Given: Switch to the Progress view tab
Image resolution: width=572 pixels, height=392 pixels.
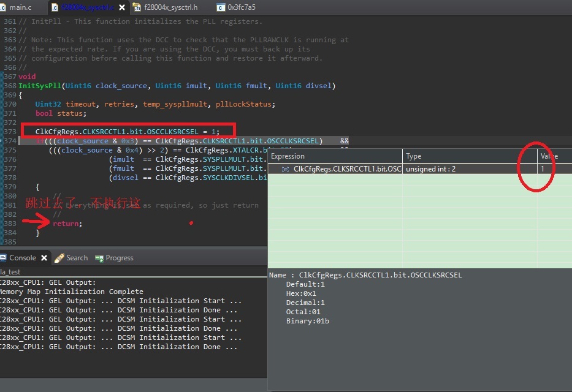Looking at the screenshot, I should pyautogui.click(x=114, y=258).
